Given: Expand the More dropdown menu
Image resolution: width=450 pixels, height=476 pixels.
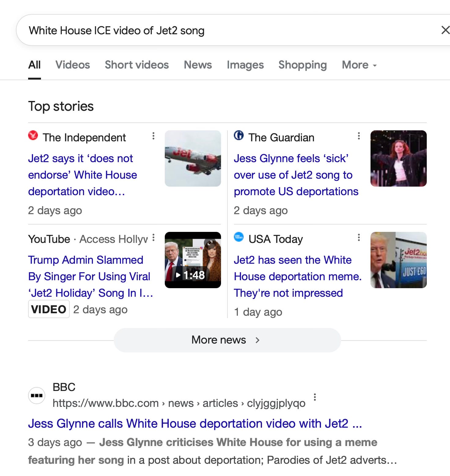Looking at the screenshot, I should (x=360, y=65).
